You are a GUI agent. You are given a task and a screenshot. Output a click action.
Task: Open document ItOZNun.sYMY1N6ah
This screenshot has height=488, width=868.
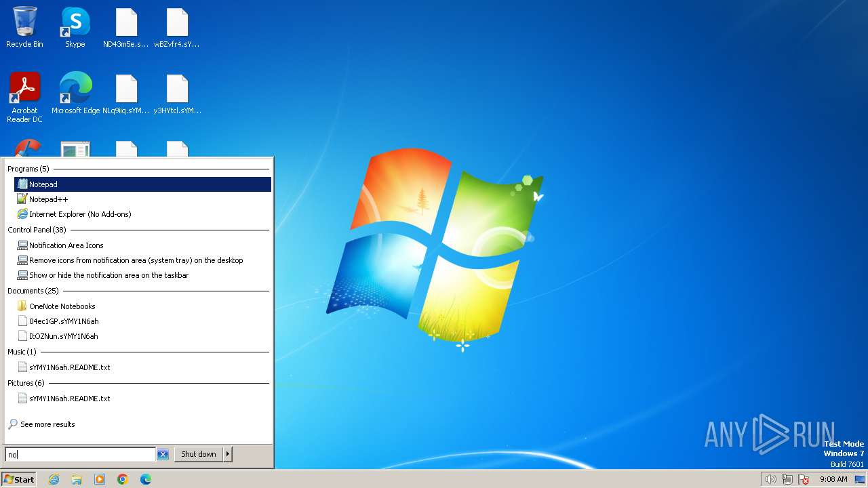142,336
